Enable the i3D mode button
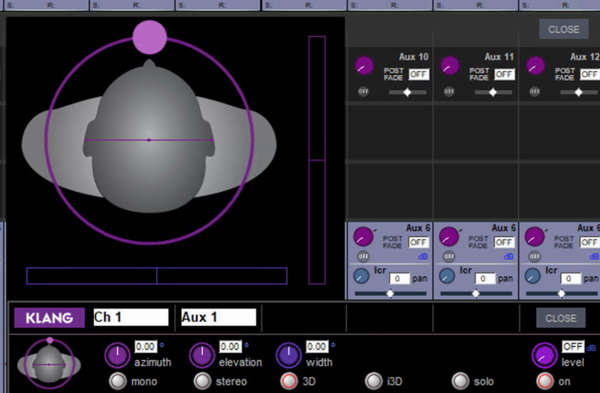This screenshot has width=600, height=393. [373, 381]
